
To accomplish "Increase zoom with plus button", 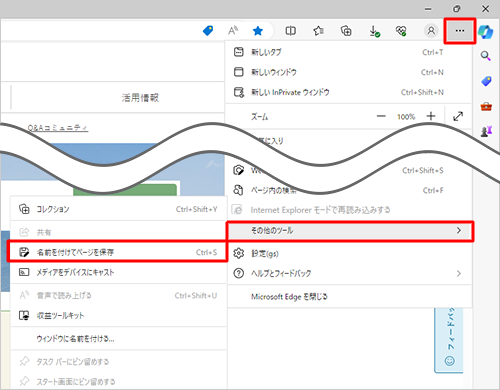I will (431, 116).
